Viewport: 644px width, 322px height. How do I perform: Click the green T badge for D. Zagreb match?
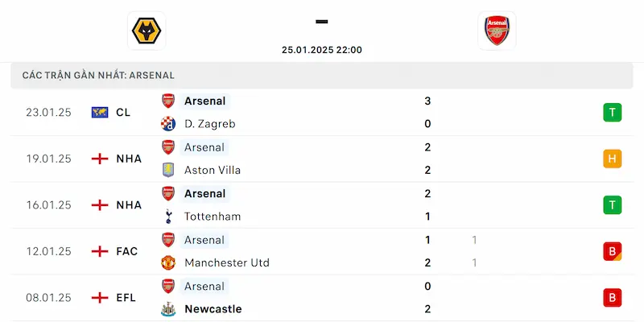point(612,113)
